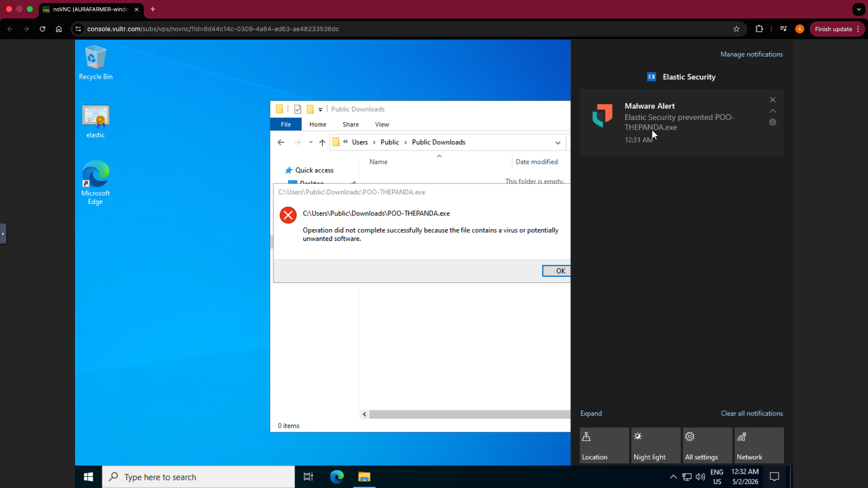
Task: Open Task View on the taskbar
Action: [308, 477]
